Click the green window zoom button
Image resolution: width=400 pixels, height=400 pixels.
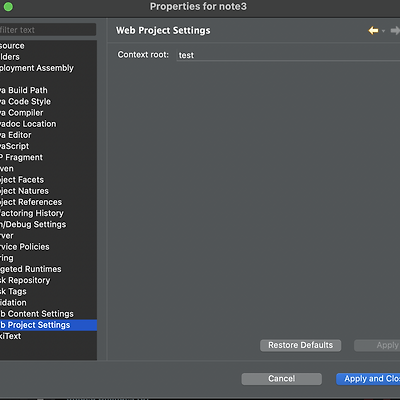(x=8, y=7)
